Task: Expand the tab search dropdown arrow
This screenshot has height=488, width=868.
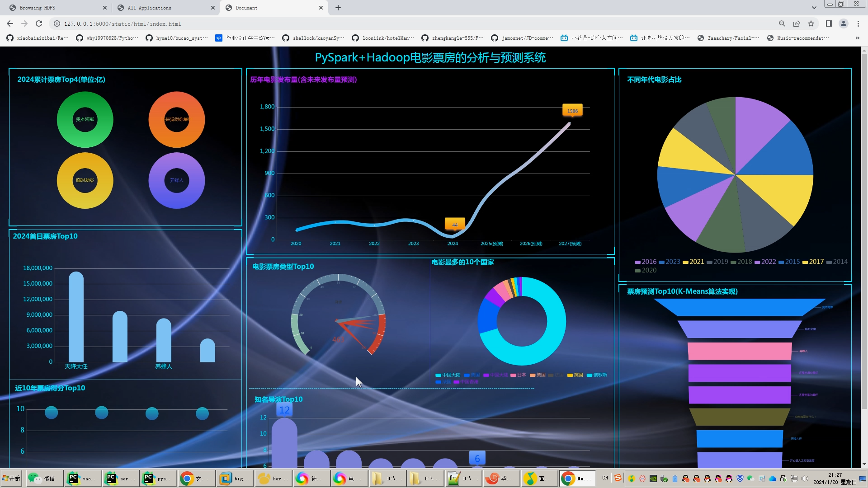Action: pyautogui.click(x=814, y=8)
